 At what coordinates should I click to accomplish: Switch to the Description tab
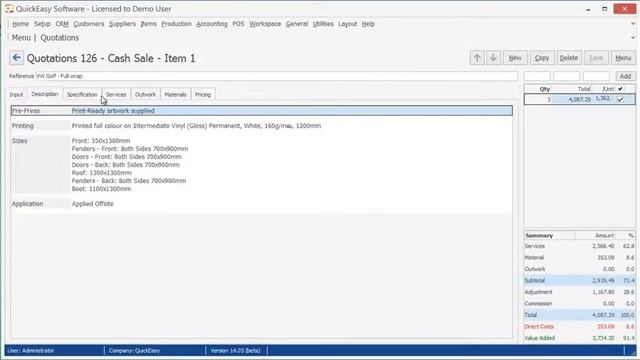click(45, 94)
